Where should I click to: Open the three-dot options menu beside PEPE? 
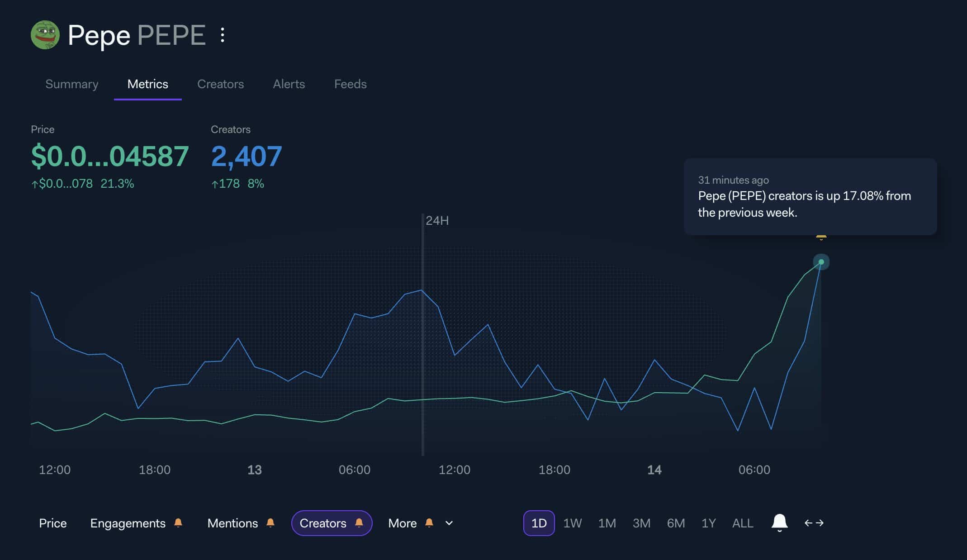tap(222, 35)
